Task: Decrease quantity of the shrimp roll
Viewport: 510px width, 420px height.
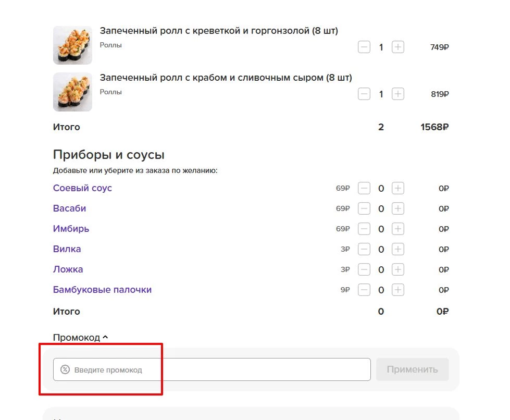Action: point(364,47)
